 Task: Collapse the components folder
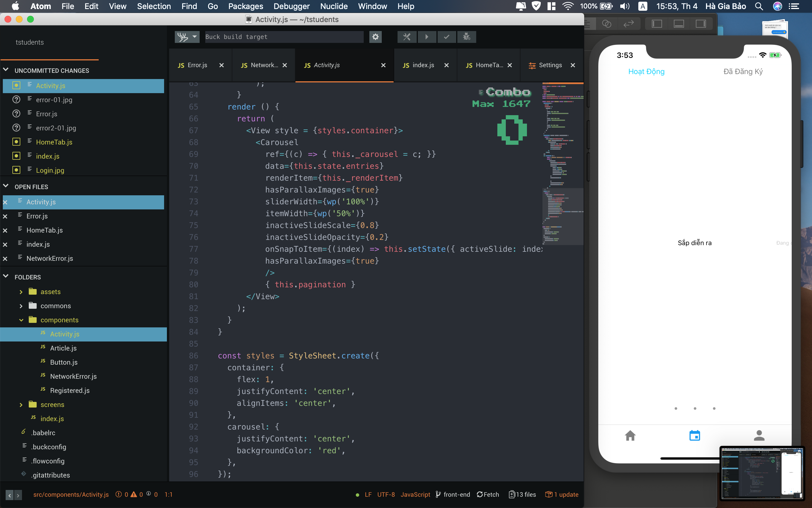(21, 320)
